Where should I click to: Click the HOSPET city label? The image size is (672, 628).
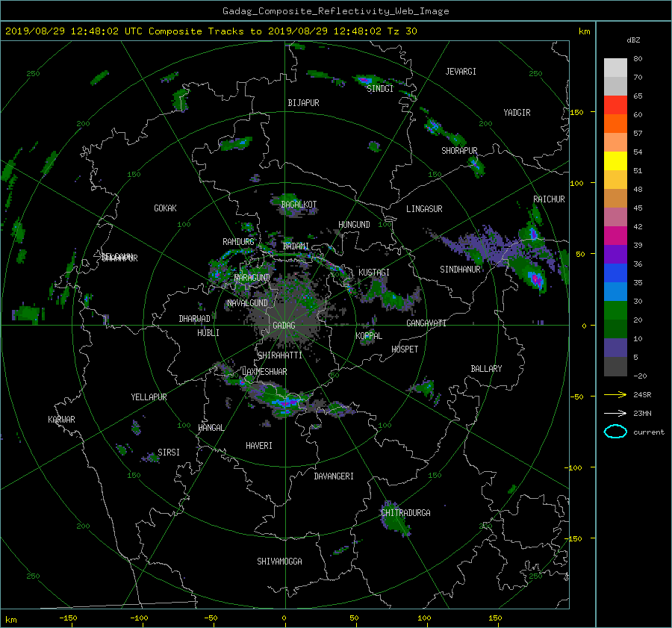coord(405,349)
